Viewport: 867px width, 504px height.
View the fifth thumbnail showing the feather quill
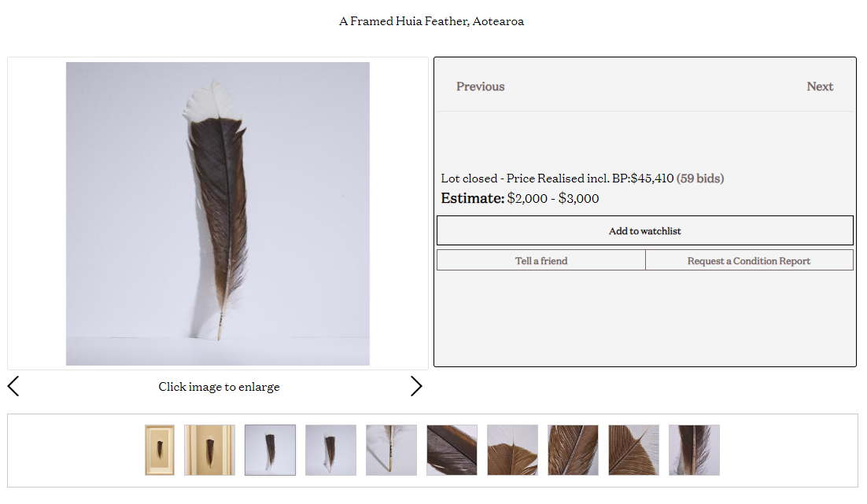391,450
